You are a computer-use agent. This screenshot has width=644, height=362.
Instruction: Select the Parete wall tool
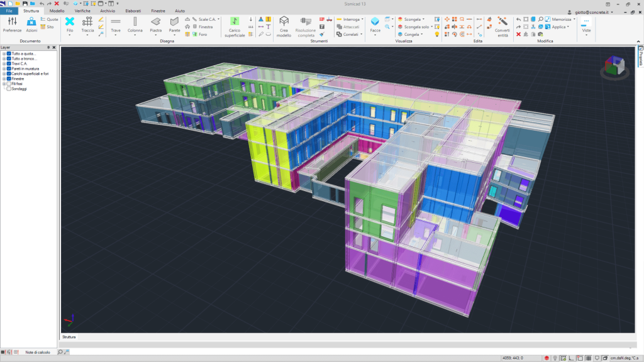pos(175,26)
